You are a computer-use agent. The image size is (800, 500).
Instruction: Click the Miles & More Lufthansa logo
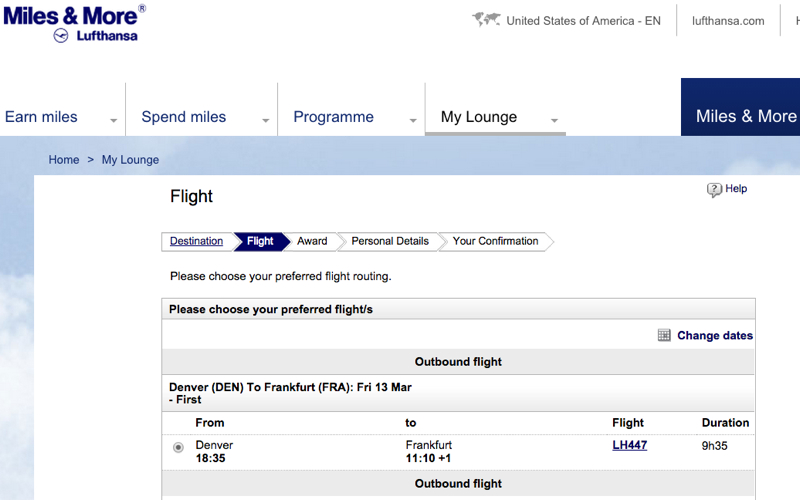(74, 24)
